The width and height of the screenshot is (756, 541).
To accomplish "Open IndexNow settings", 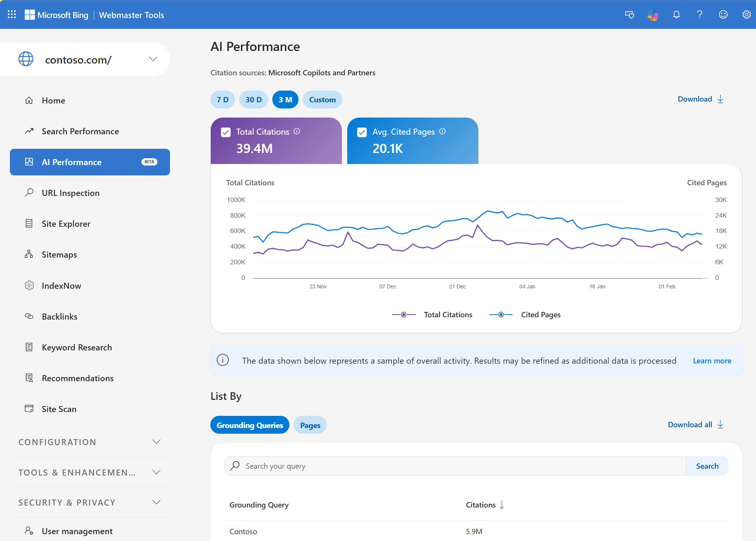I will (61, 285).
